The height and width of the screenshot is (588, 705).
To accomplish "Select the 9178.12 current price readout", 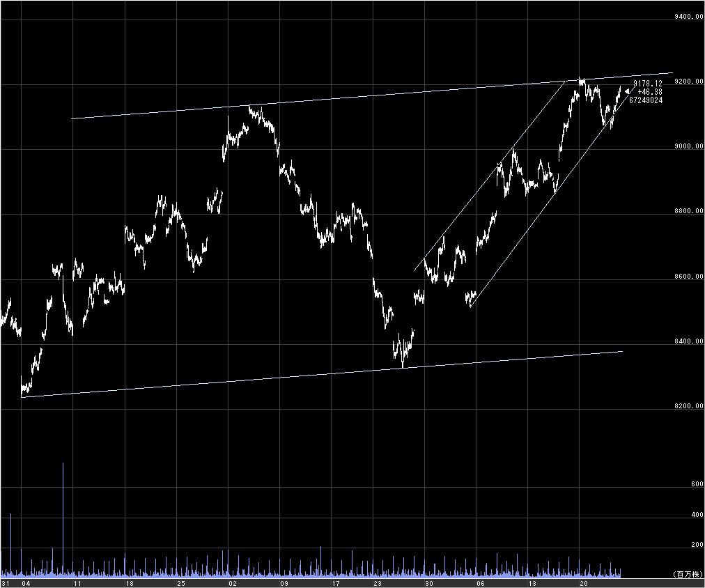I will click(647, 84).
